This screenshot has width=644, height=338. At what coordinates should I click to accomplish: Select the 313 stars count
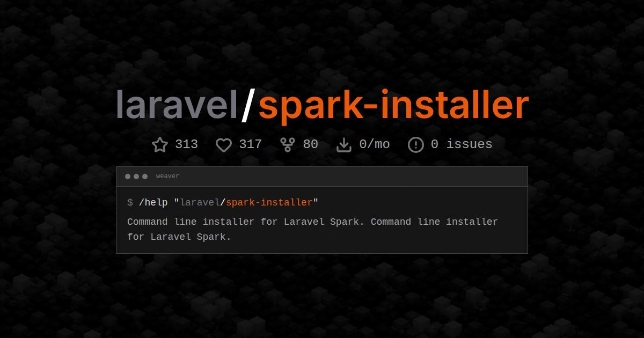186,144
